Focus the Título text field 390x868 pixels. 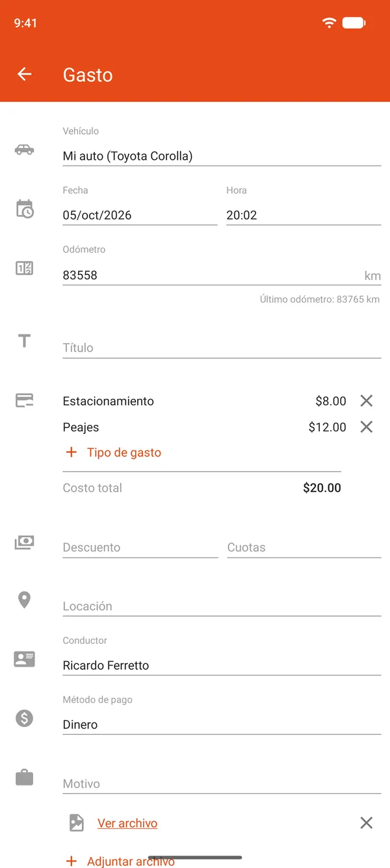[x=222, y=348]
